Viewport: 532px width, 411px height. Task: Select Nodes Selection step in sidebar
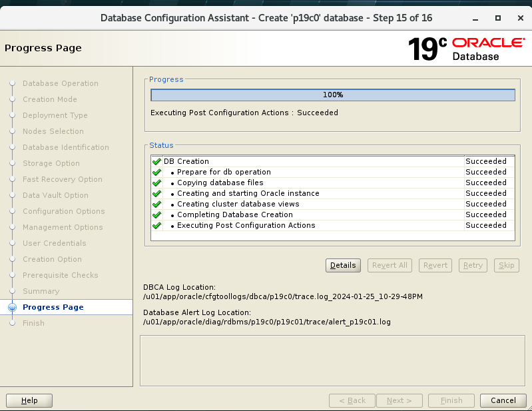[x=53, y=131]
